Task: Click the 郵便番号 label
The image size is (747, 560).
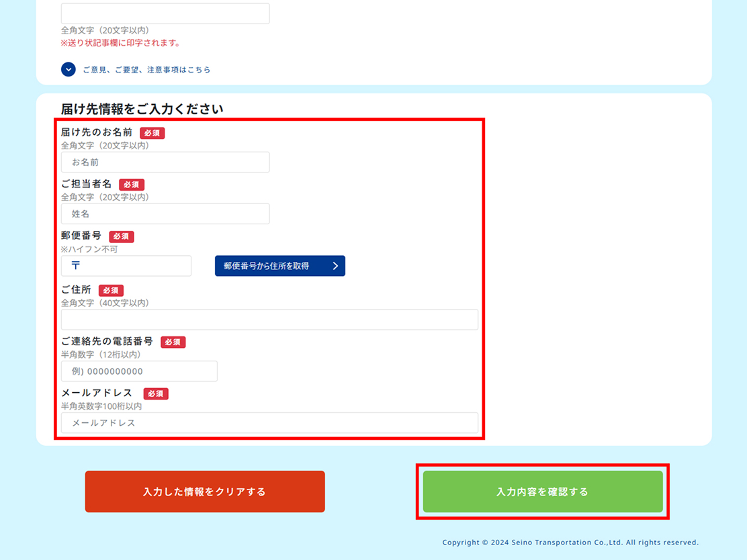Action: coord(81,236)
